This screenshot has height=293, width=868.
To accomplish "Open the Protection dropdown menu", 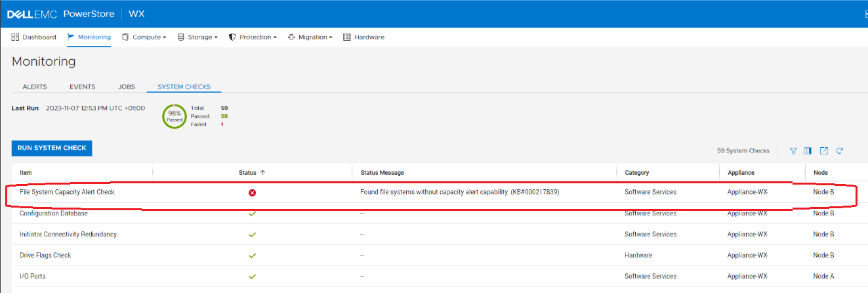I will pyautogui.click(x=253, y=37).
